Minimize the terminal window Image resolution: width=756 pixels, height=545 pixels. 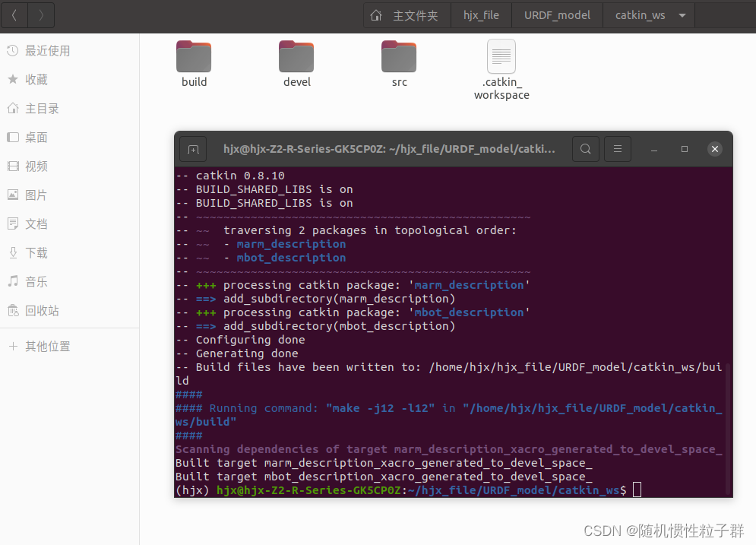[654, 150]
